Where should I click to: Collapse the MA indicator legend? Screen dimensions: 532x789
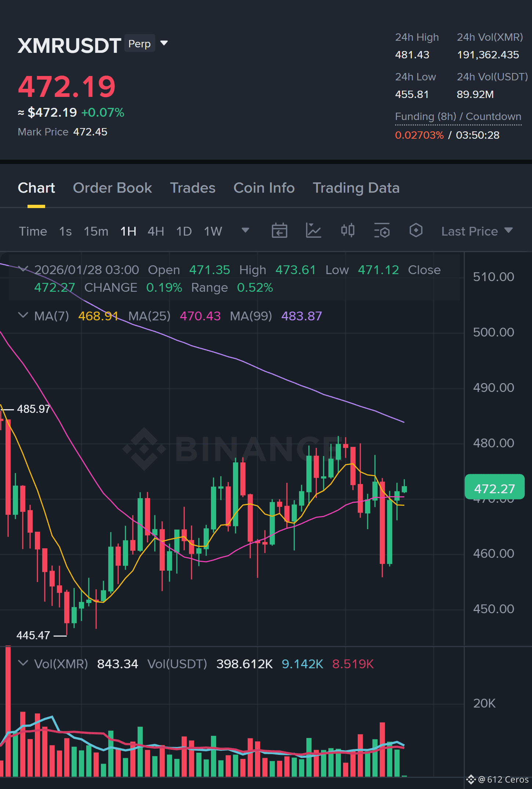(23, 315)
